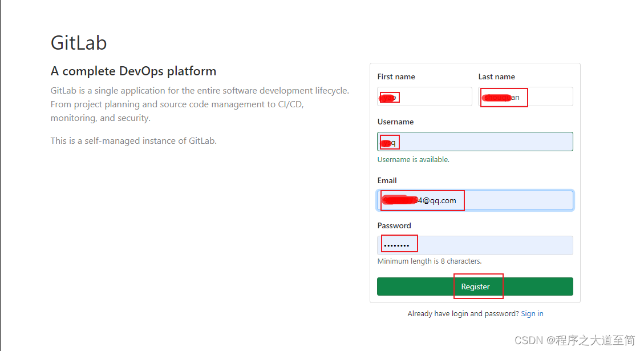Screen dimensions: 644x351
Task: Open the Sign in link
Action: [x=532, y=313]
